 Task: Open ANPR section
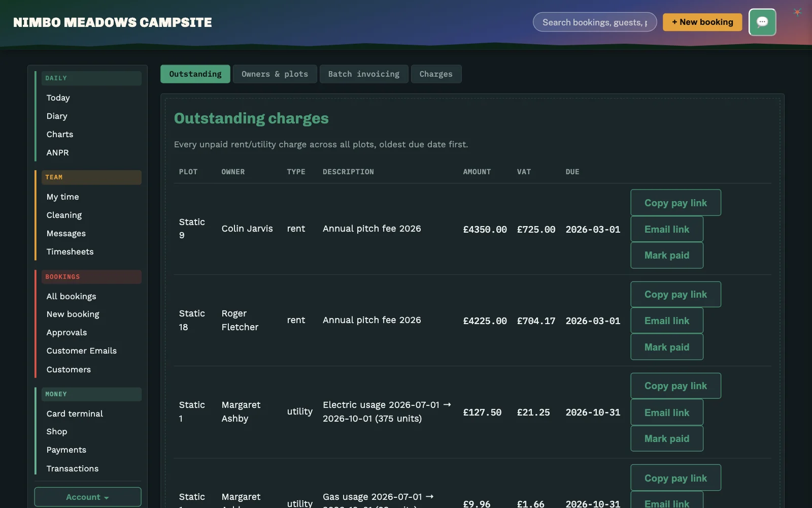click(57, 152)
